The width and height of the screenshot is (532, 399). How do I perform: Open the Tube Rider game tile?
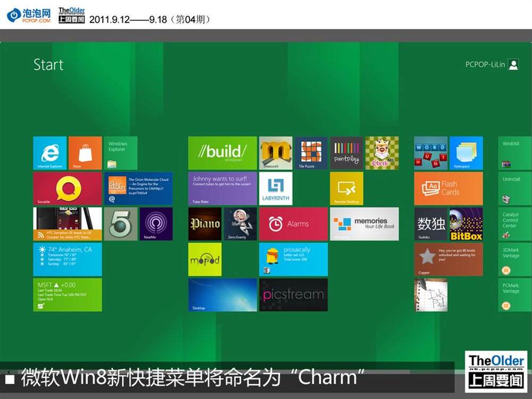pyautogui.click(x=222, y=188)
